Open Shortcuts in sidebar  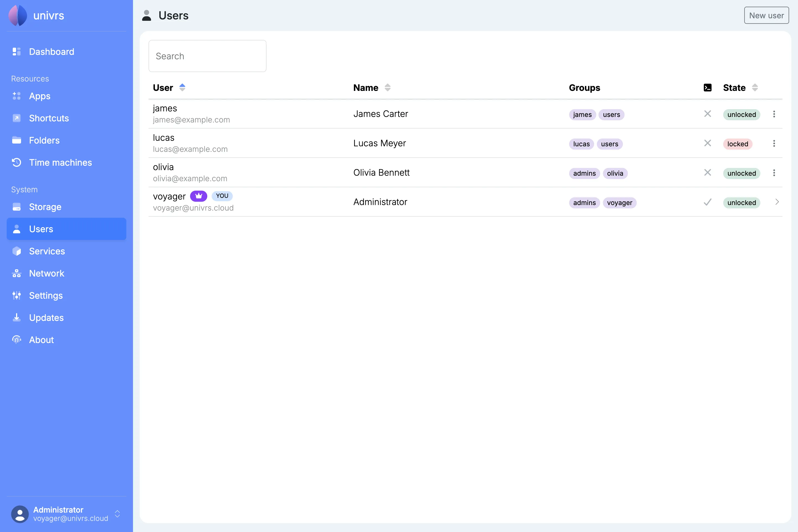66,118
